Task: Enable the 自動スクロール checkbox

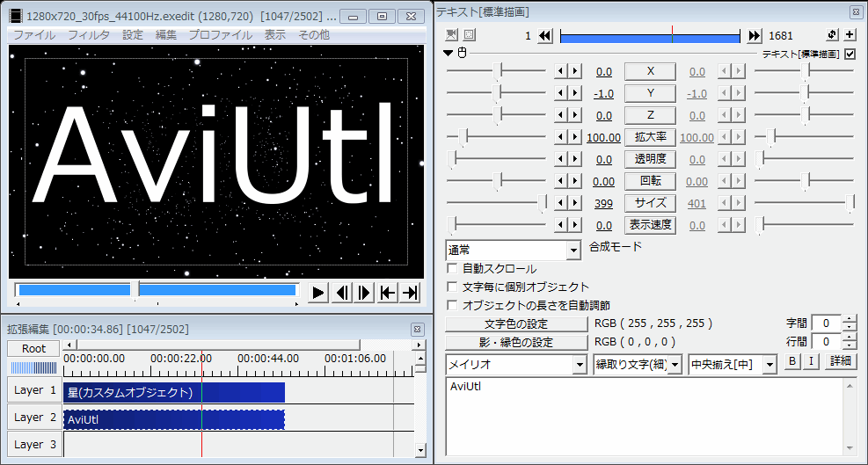Action: tap(453, 269)
